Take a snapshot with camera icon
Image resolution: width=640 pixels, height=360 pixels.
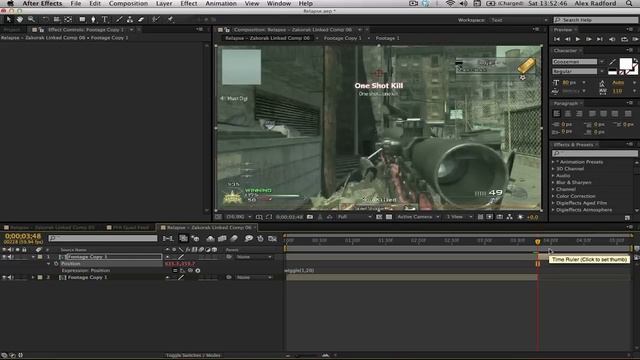310,217
